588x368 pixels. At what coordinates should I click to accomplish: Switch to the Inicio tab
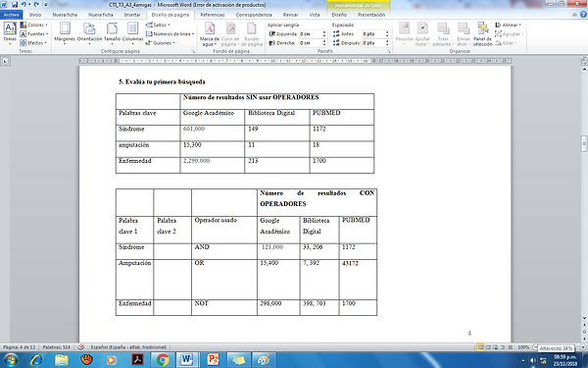(35, 15)
